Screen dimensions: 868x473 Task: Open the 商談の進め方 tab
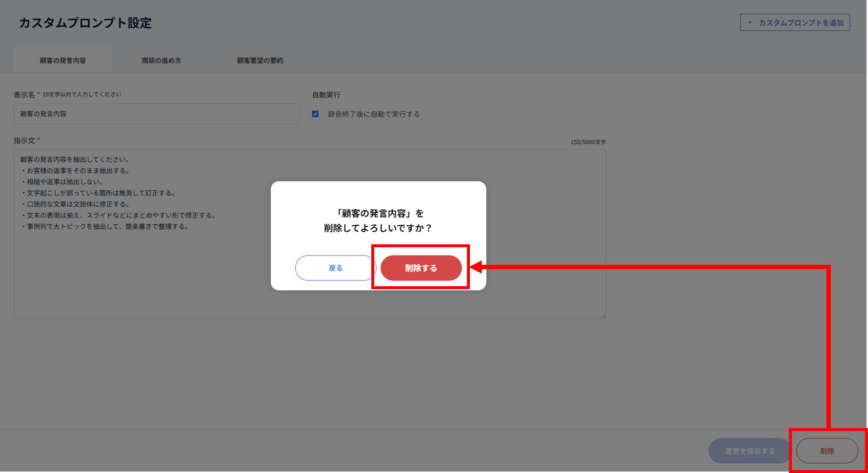click(161, 60)
